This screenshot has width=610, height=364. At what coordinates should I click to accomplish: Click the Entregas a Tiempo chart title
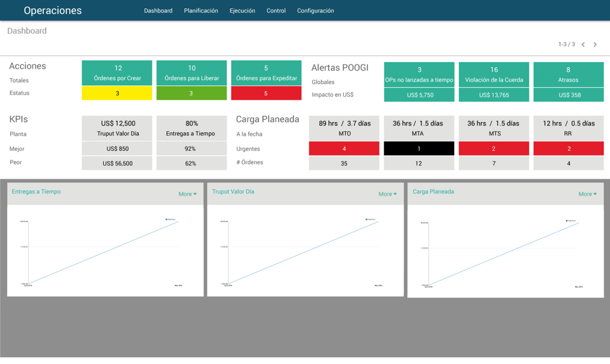pyautogui.click(x=36, y=192)
